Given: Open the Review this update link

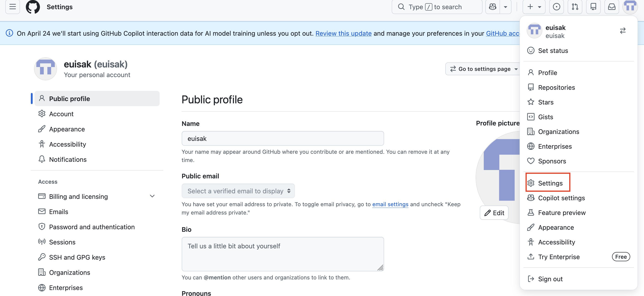Looking at the screenshot, I should [343, 33].
